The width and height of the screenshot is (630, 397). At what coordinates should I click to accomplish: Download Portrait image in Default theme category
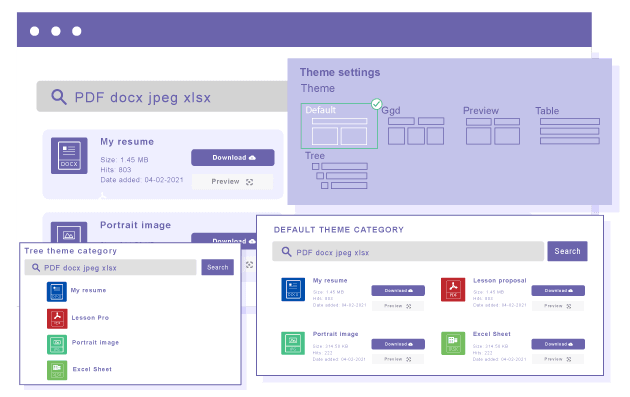(398, 344)
